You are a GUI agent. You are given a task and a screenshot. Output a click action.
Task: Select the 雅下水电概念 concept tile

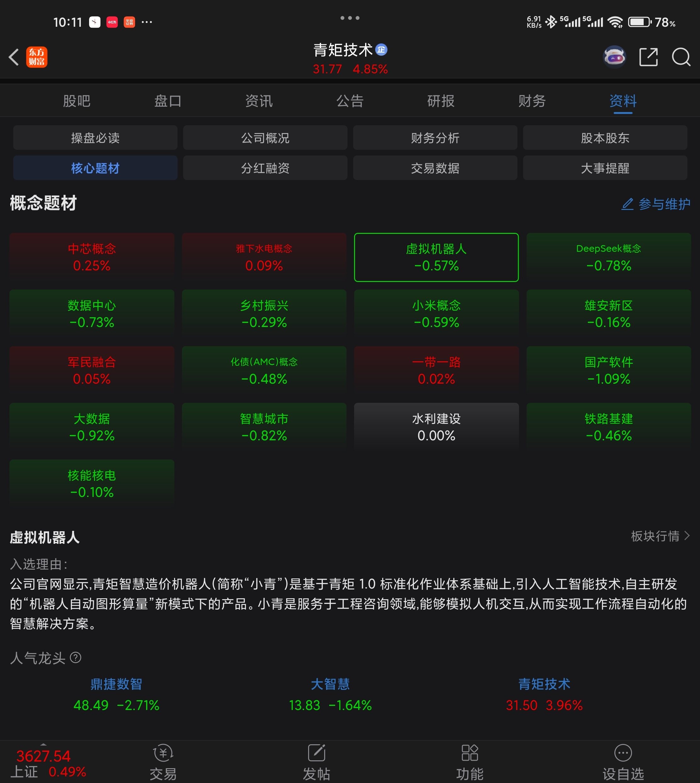click(x=264, y=257)
